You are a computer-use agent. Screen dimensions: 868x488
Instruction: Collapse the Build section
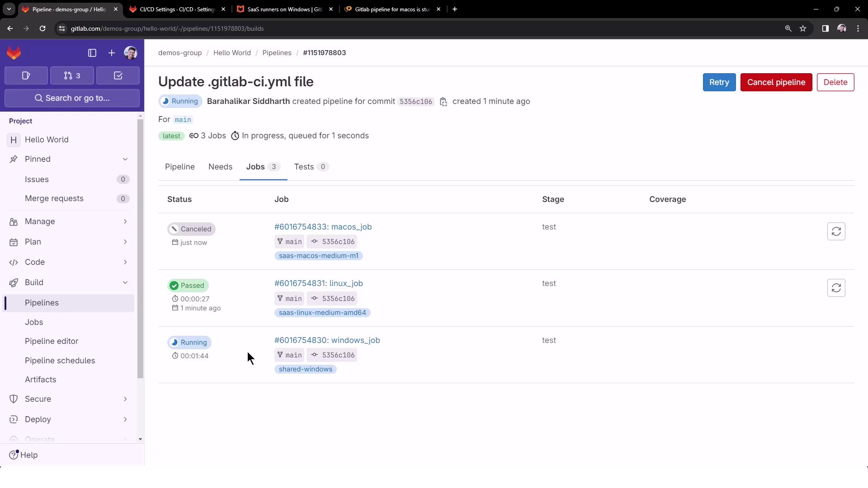[x=125, y=282]
